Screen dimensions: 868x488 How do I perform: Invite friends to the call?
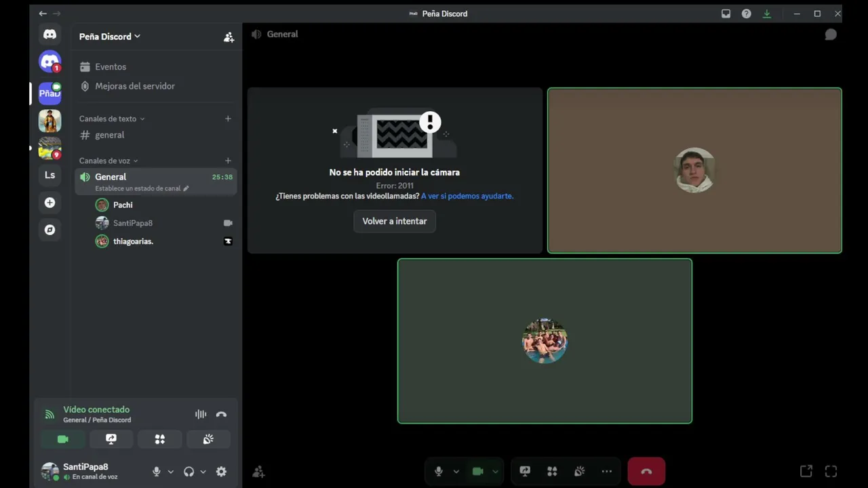tap(258, 472)
